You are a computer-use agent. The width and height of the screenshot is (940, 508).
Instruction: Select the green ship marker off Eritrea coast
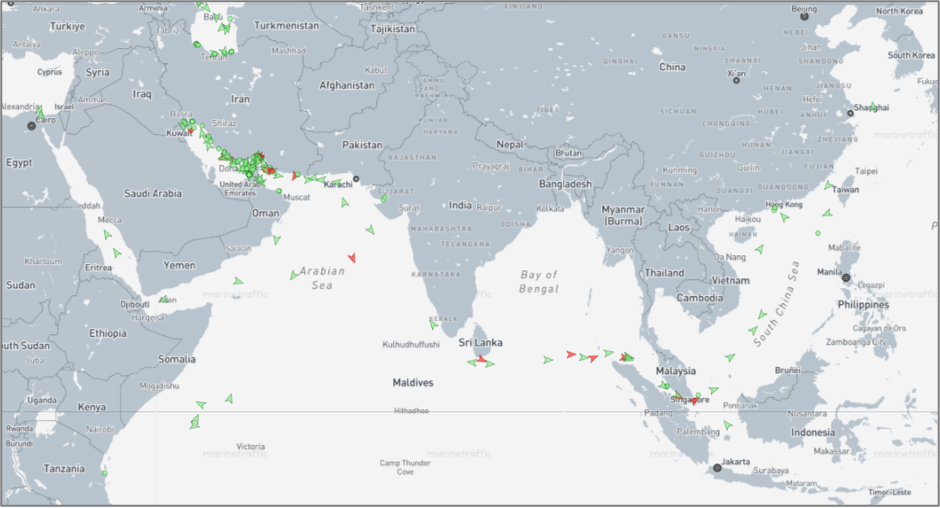117,253
